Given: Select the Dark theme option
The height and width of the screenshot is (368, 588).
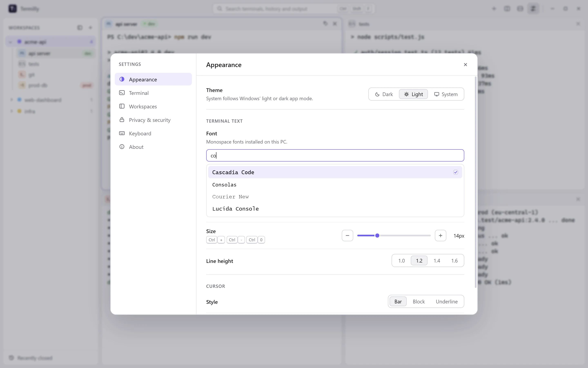Looking at the screenshot, I should (x=384, y=94).
